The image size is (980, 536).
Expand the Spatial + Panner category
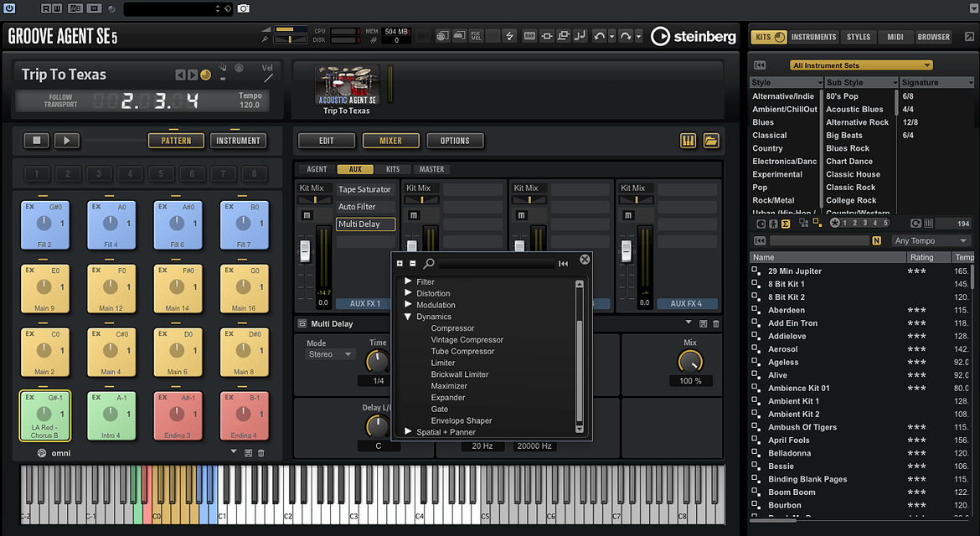pos(408,431)
